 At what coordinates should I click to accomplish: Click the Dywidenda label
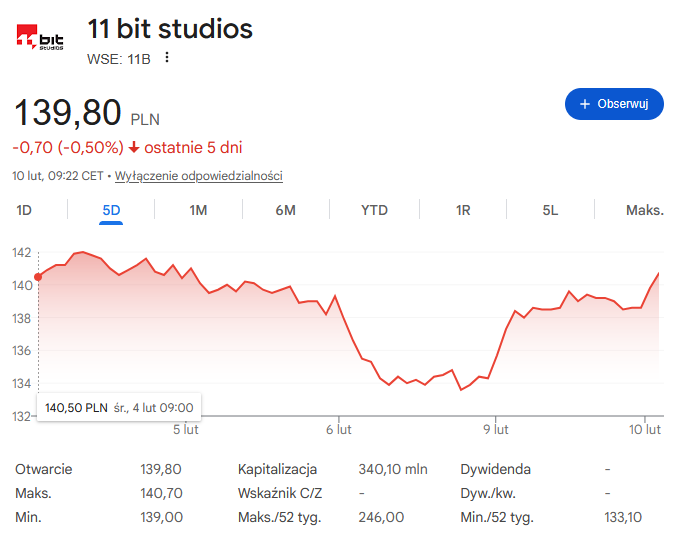click(x=496, y=469)
